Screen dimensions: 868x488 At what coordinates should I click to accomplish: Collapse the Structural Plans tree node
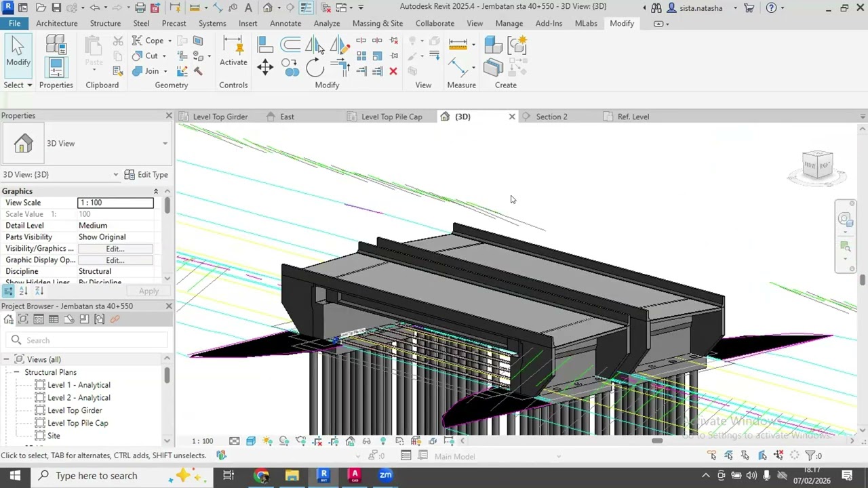[x=17, y=372]
